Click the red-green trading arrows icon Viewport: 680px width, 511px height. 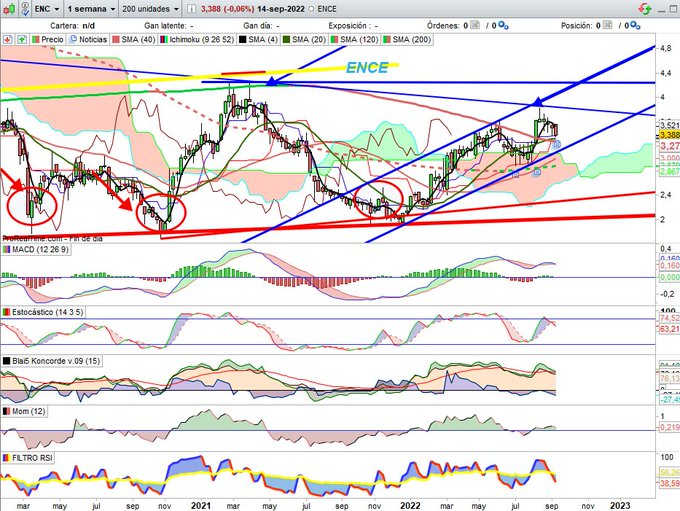click(x=645, y=9)
